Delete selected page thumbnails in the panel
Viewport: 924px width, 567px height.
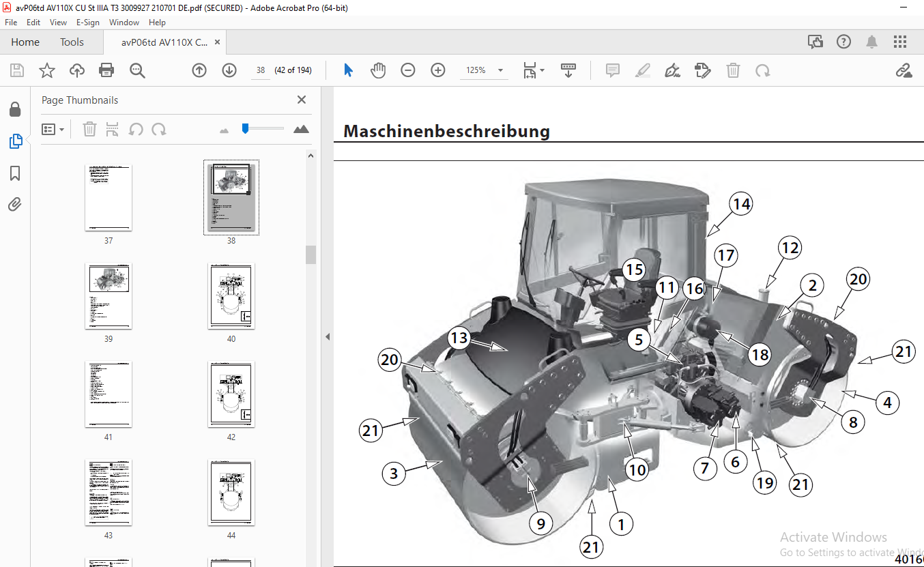pyautogui.click(x=89, y=129)
